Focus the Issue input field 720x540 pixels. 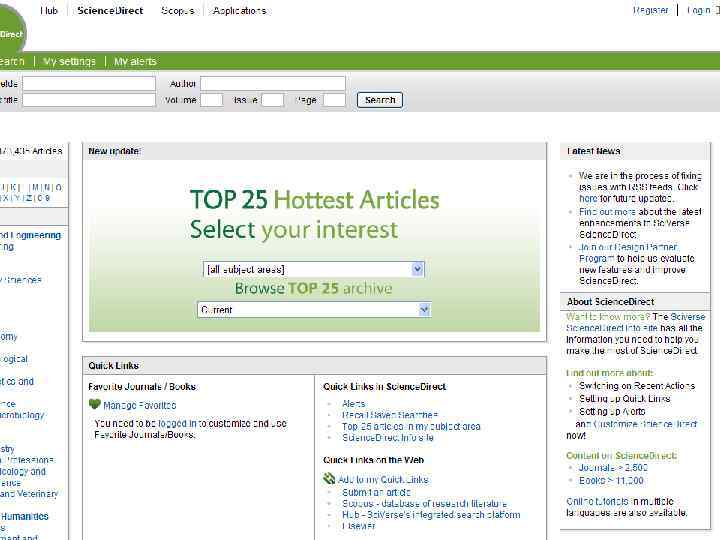point(273,100)
